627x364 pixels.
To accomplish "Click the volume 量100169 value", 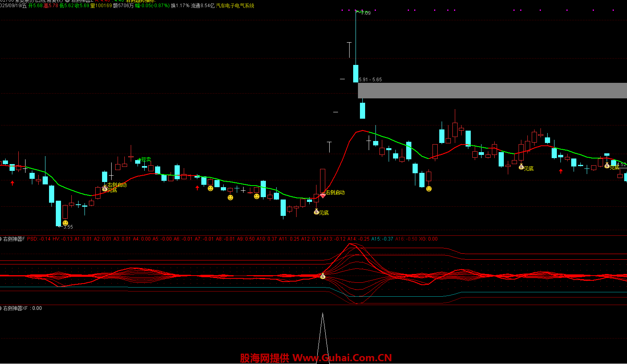I will (101, 6).
